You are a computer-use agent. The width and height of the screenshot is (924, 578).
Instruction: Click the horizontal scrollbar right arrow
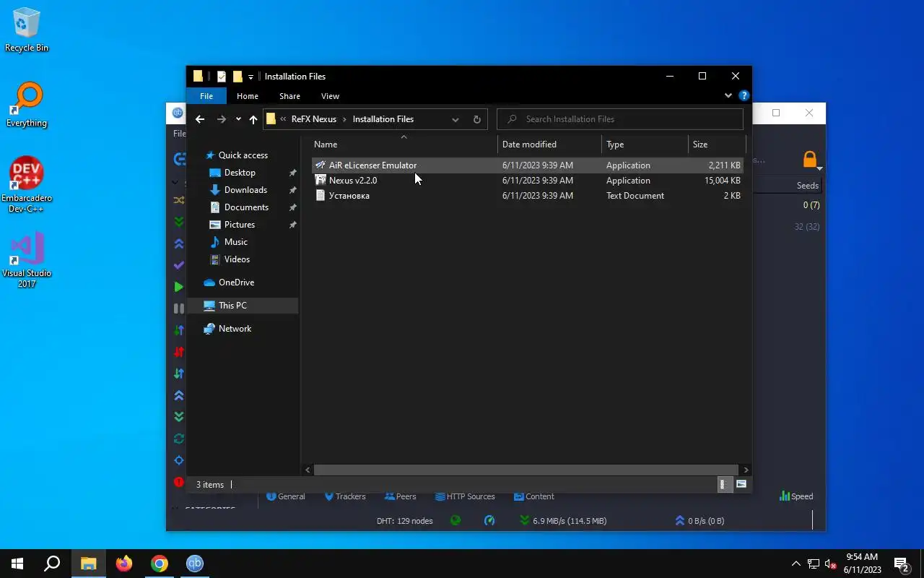pyautogui.click(x=746, y=470)
